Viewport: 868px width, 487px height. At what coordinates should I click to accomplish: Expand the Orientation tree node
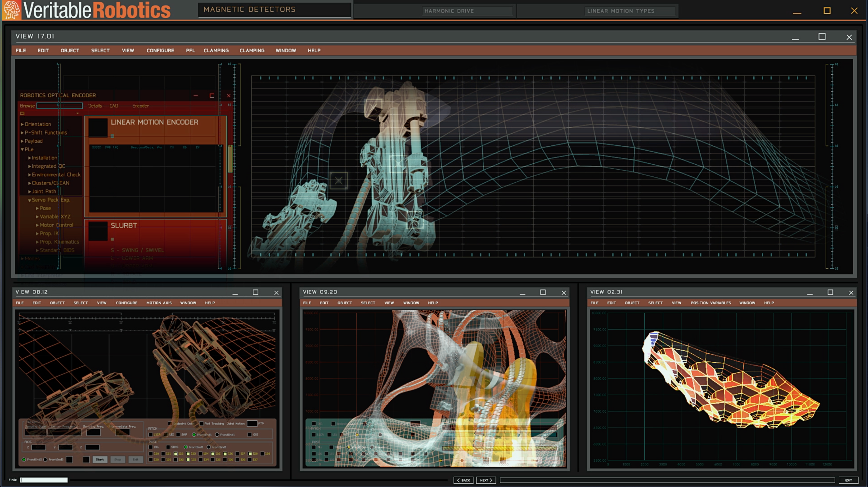[x=22, y=124]
